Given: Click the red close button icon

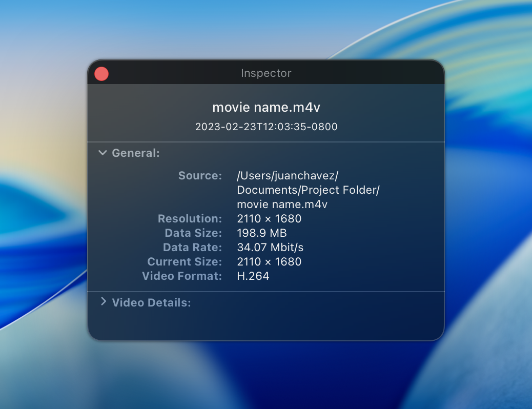Looking at the screenshot, I should click(101, 73).
